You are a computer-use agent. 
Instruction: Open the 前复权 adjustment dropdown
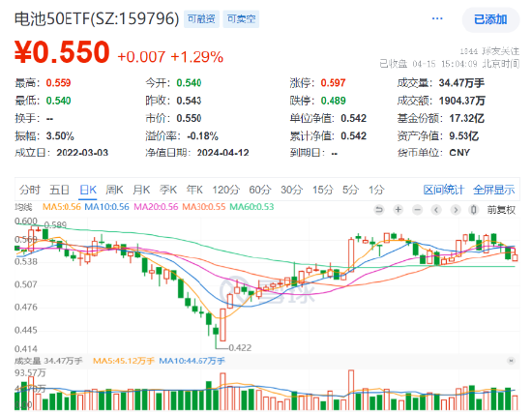tap(501, 210)
